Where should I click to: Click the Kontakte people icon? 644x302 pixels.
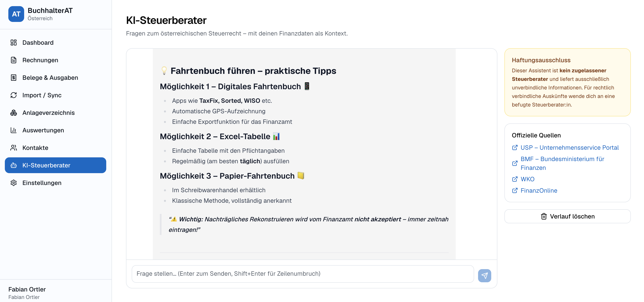click(x=14, y=148)
